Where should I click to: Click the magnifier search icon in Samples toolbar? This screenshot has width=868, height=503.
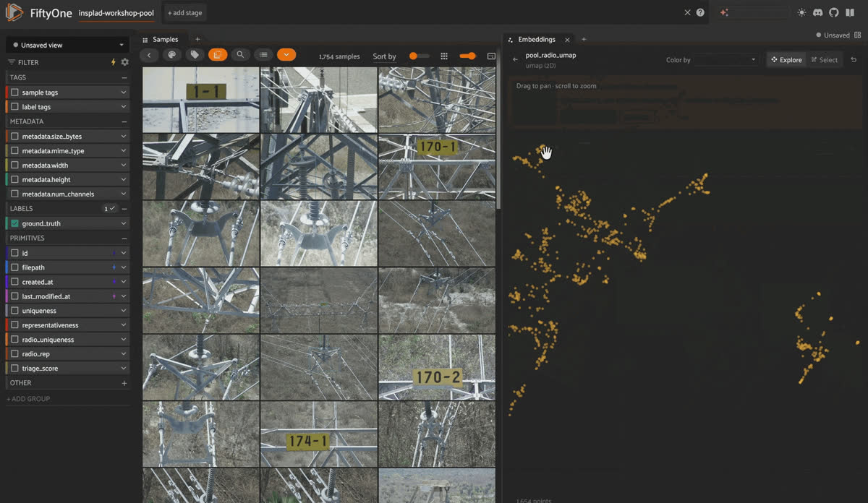(x=240, y=55)
